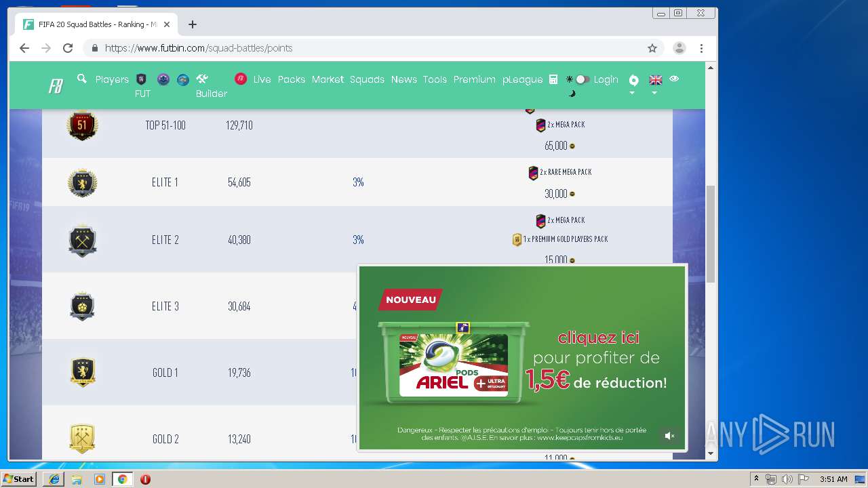
Task: Open the Packs menu
Action: pyautogui.click(x=292, y=79)
